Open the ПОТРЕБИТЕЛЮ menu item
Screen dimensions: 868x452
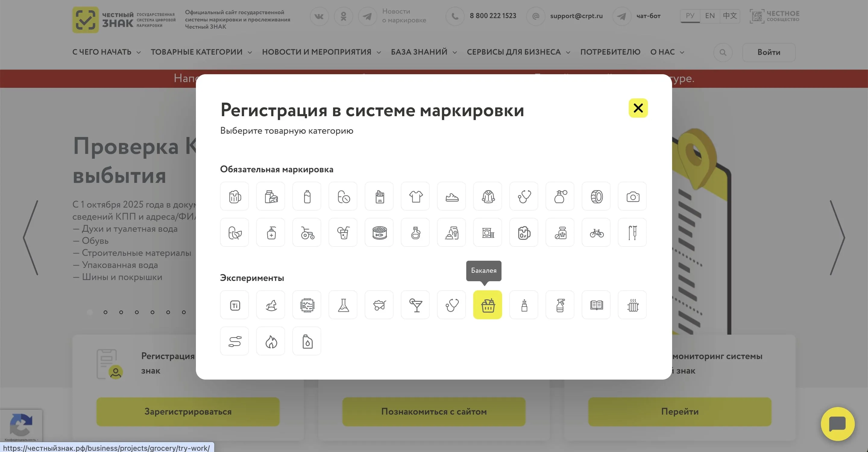point(610,52)
